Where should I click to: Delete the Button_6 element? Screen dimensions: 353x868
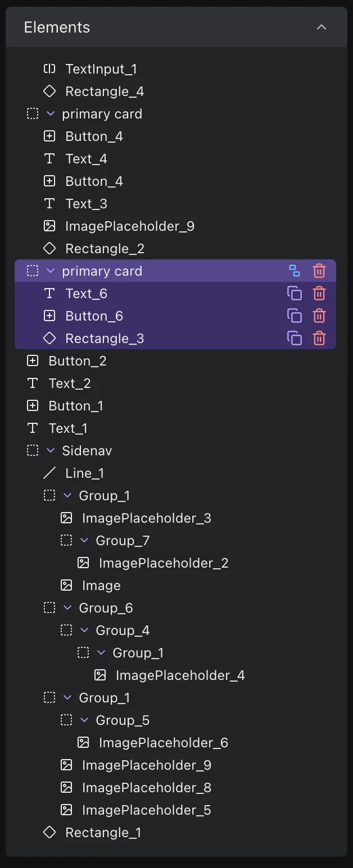[x=319, y=316]
